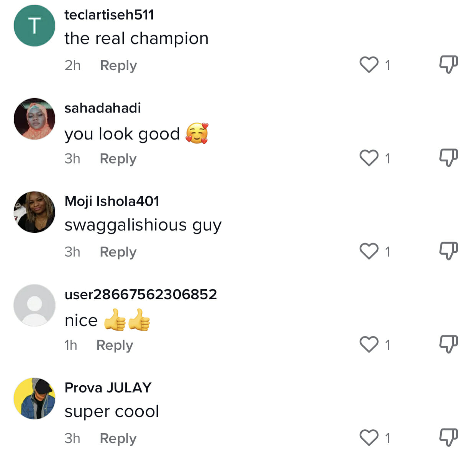The image size is (476, 455).
Task: Like Moji Ishola401's swaggalishious comment
Action: pos(369,251)
